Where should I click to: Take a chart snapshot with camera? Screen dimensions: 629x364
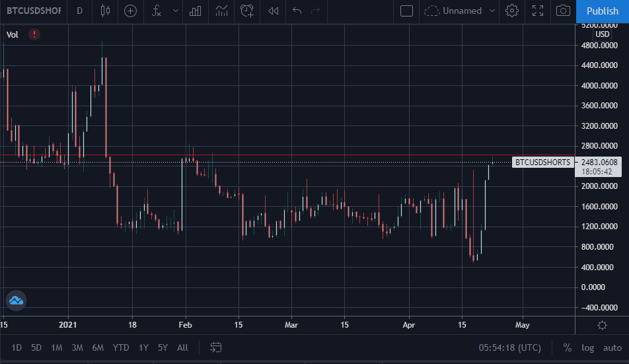(x=563, y=11)
